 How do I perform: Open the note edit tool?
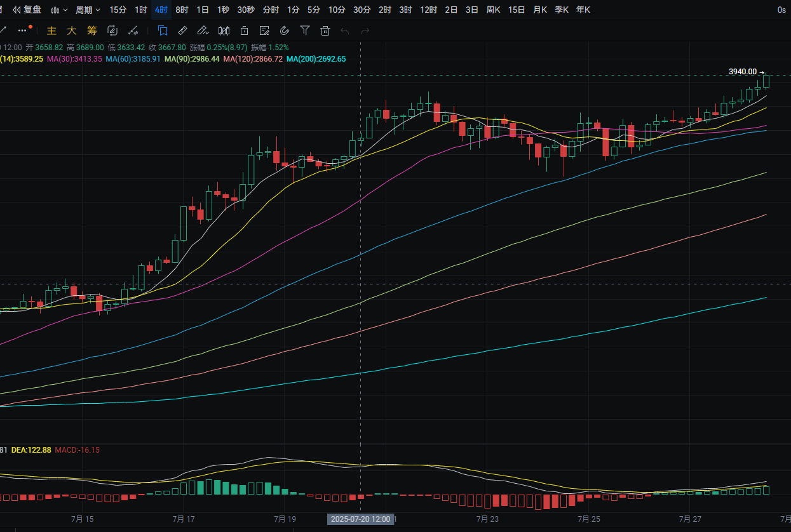(x=264, y=30)
